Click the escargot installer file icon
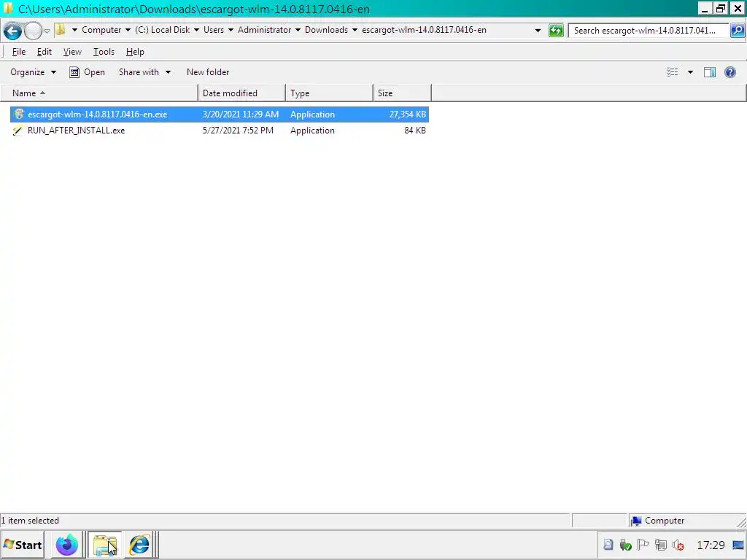The width and height of the screenshot is (747, 560). 18,114
